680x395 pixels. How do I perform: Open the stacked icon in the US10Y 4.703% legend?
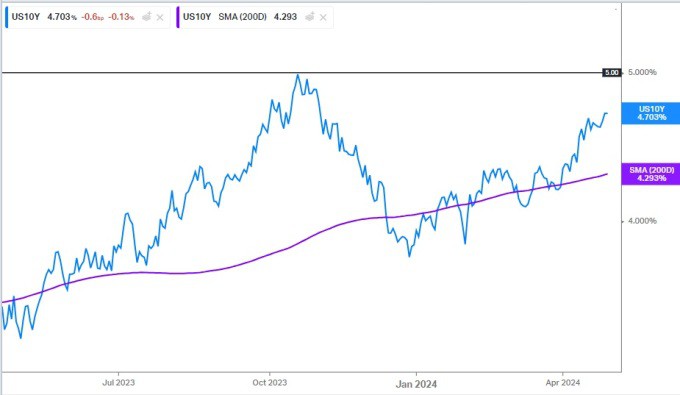tap(147, 17)
